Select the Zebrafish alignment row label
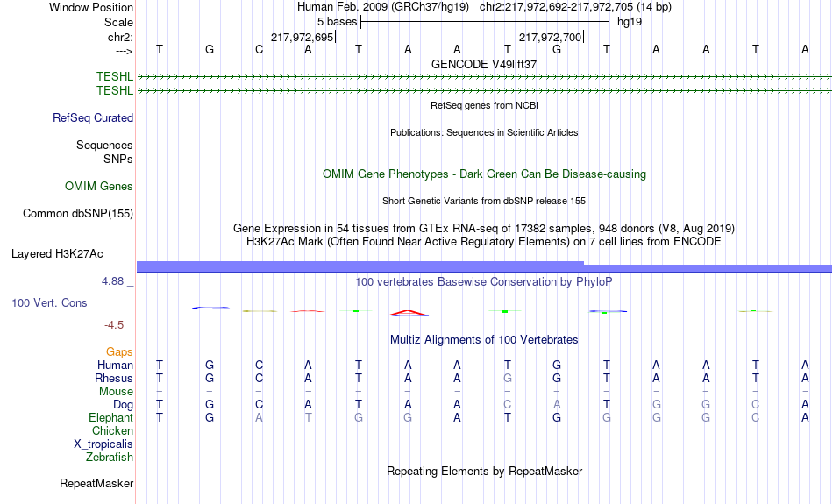 point(110,458)
